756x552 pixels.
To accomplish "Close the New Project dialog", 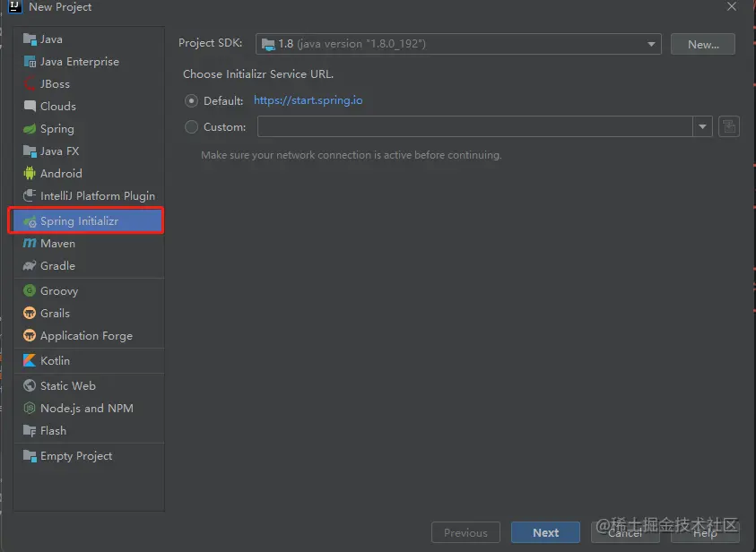I will click(732, 7).
